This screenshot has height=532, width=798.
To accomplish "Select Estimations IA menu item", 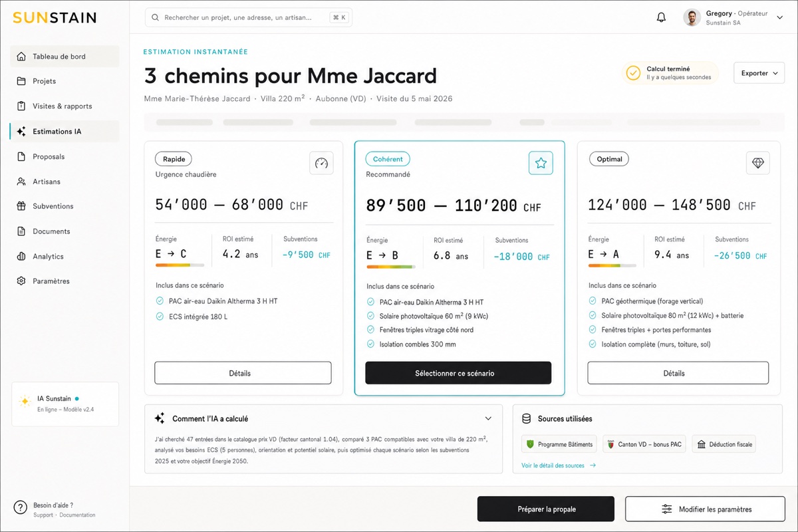I will tap(65, 132).
